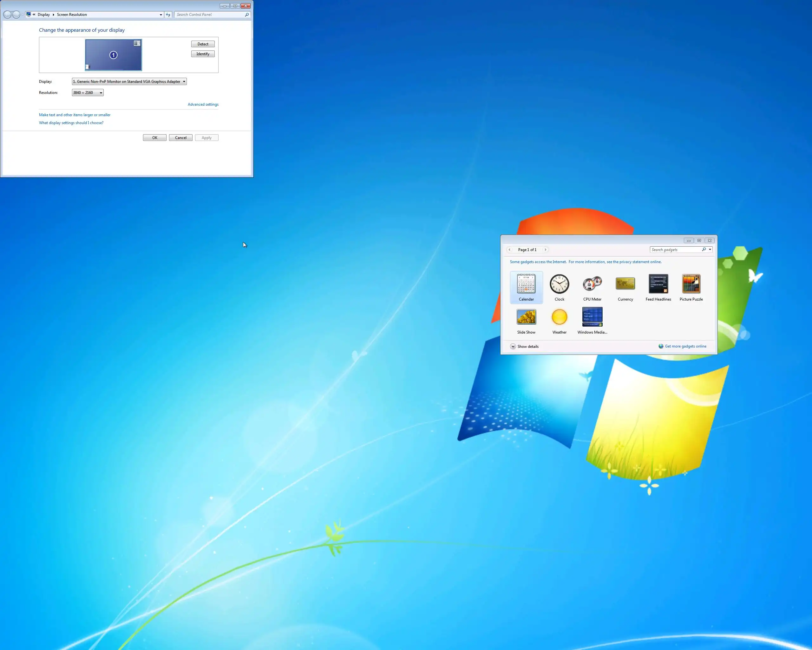
Task: Click monitor 1 preview thumbnail
Action: [113, 55]
